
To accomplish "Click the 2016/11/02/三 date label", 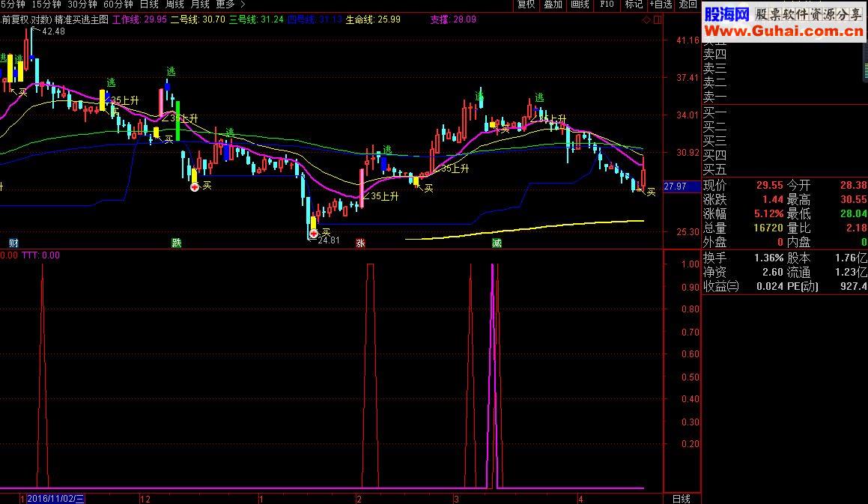I will [55, 499].
